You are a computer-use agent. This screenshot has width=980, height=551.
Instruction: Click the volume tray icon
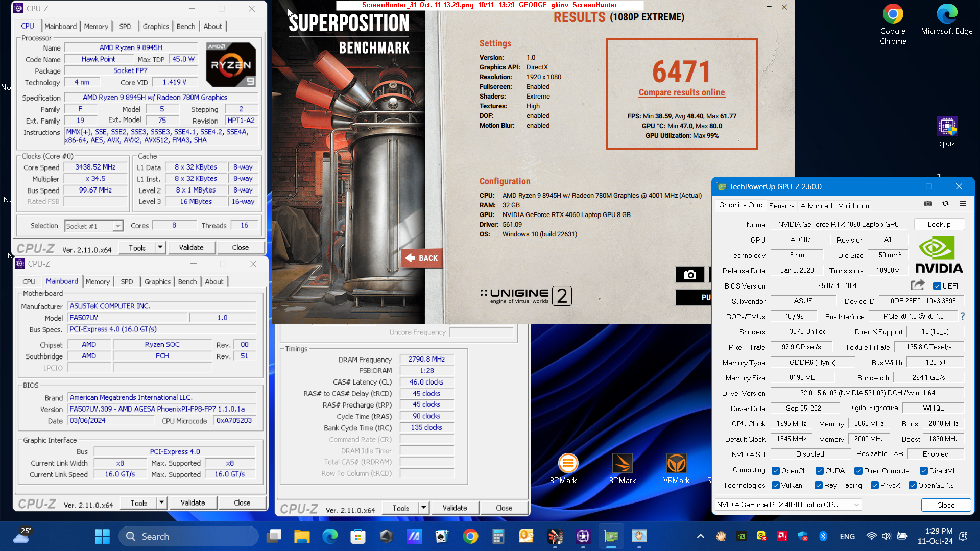[886, 536]
